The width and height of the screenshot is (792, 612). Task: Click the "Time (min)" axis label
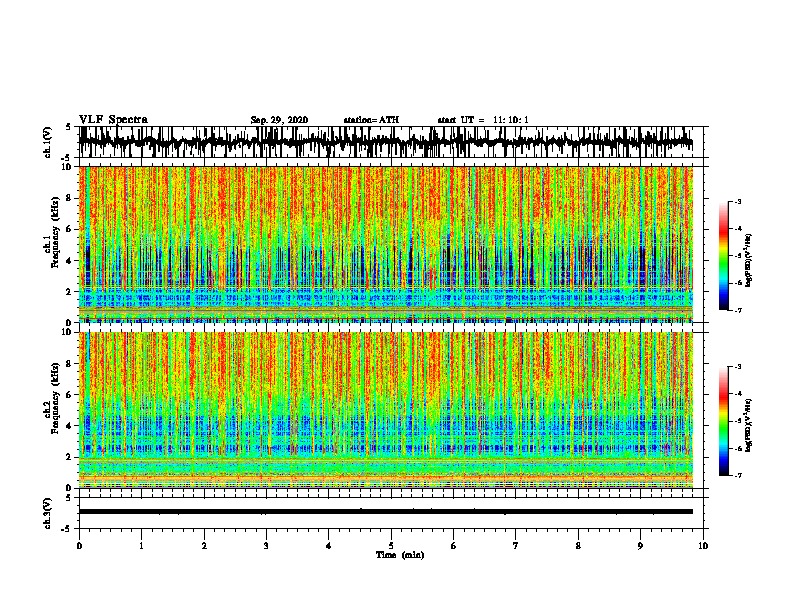[400, 555]
